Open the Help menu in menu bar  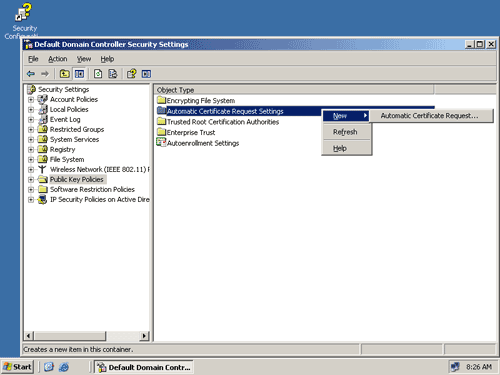107,59
